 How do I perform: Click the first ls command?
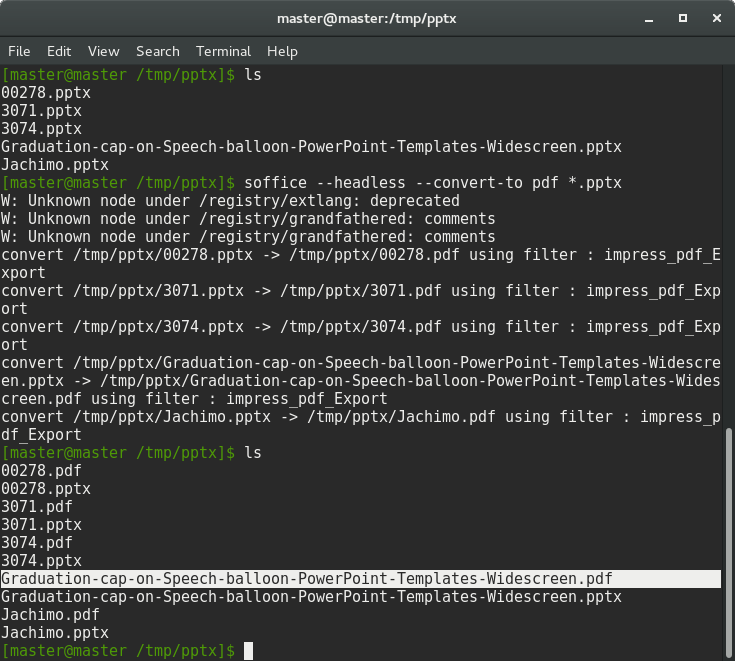click(253, 75)
